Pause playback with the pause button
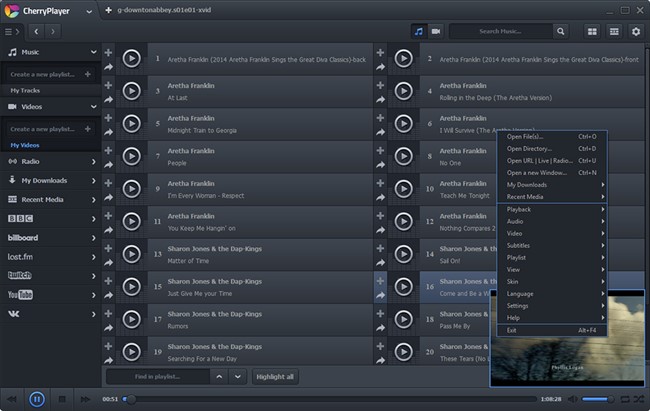 click(x=36, y=399)
